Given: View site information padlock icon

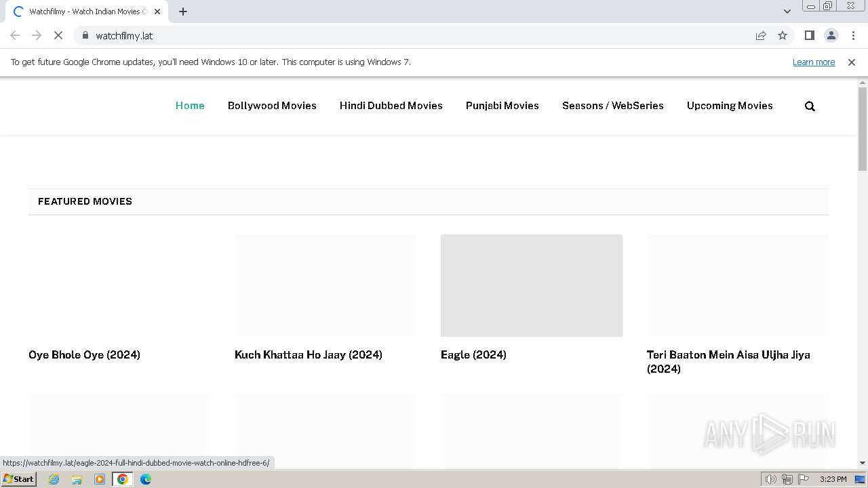Looking at the screenshot, I should [85, 35].
